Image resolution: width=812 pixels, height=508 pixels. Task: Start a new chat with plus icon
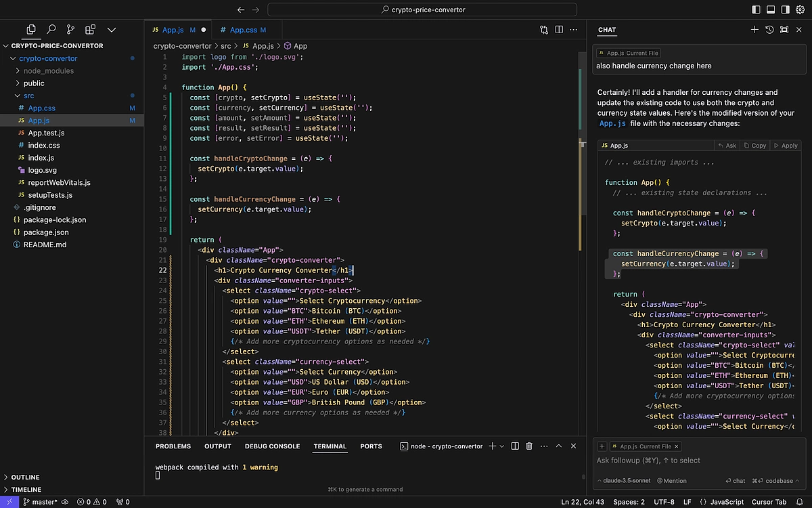coord(754,30)
